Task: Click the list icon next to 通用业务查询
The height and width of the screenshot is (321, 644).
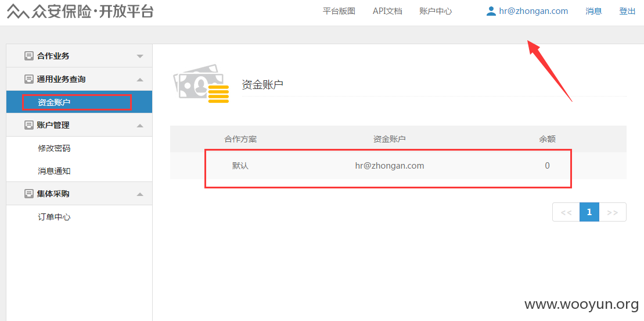Action: 29,79
